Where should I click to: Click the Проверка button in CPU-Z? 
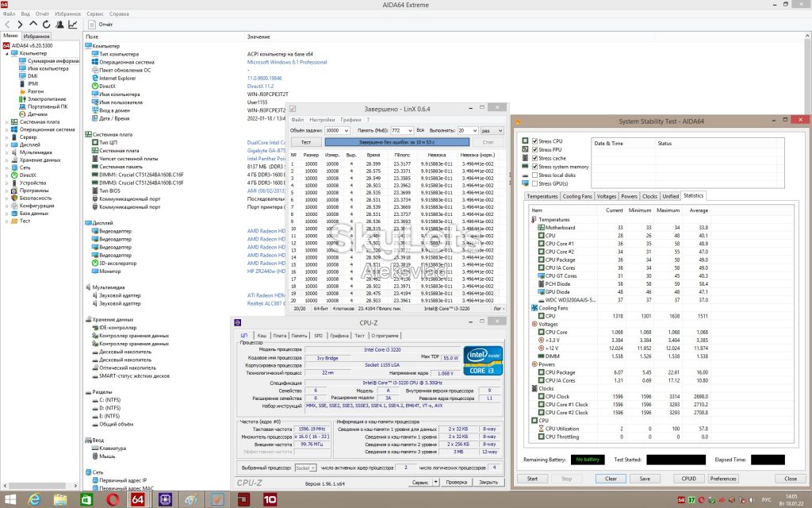tap(456, 482)
